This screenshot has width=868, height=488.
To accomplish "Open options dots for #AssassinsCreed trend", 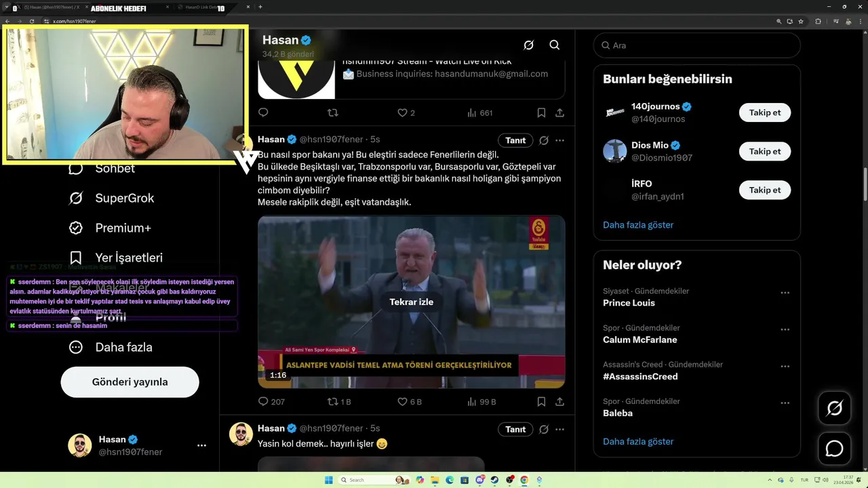I will coord(785,366).
